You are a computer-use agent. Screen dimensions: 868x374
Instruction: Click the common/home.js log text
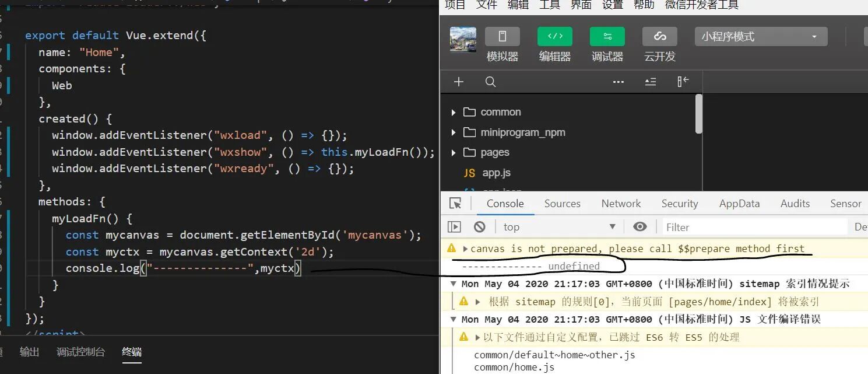tap(514, 368)
